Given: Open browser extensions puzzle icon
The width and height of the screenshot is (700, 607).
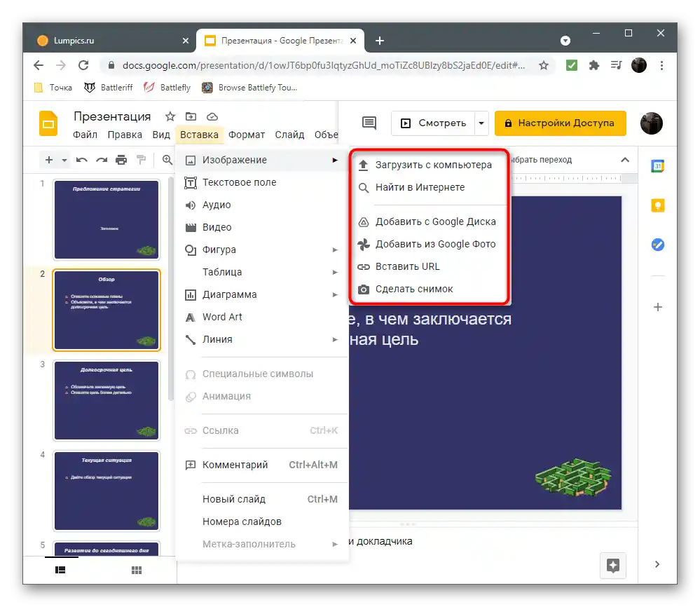Looking at the screenshot, I should coord(593,66).
